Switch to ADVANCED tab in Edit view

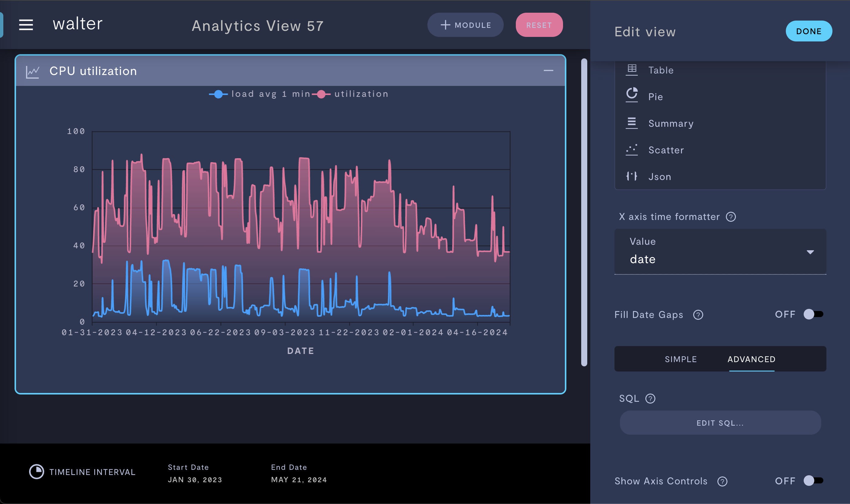[751, 359]
